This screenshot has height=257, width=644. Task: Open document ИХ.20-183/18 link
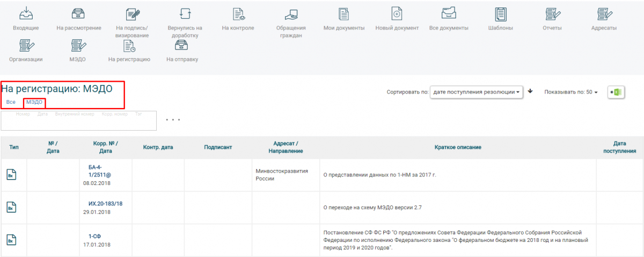coord(105,204)
